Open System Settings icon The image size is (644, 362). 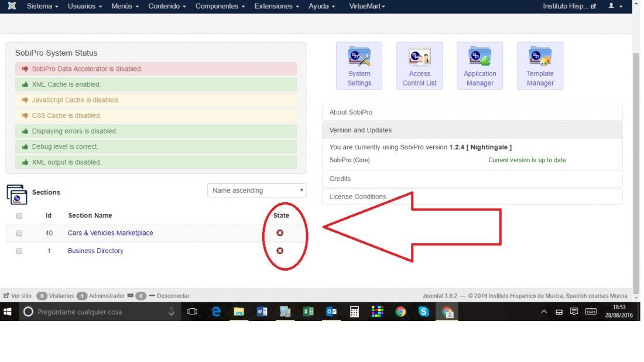359,66
